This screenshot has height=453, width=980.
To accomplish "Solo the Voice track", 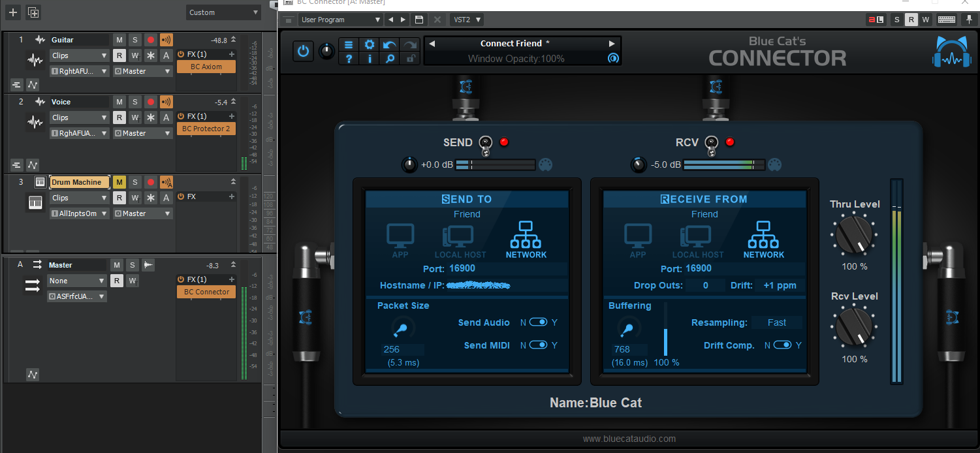I will [134, 102].
